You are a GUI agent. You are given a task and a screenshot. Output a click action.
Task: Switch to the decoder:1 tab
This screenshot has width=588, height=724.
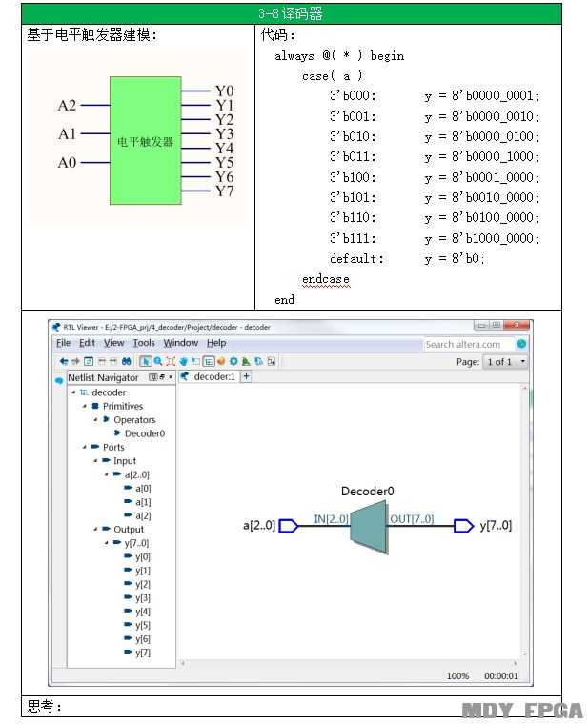click(210, 377)
